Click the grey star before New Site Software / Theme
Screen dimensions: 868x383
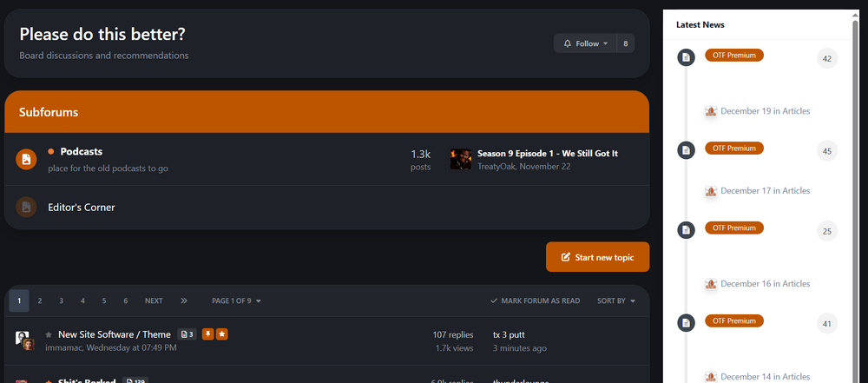click(49, 334)
